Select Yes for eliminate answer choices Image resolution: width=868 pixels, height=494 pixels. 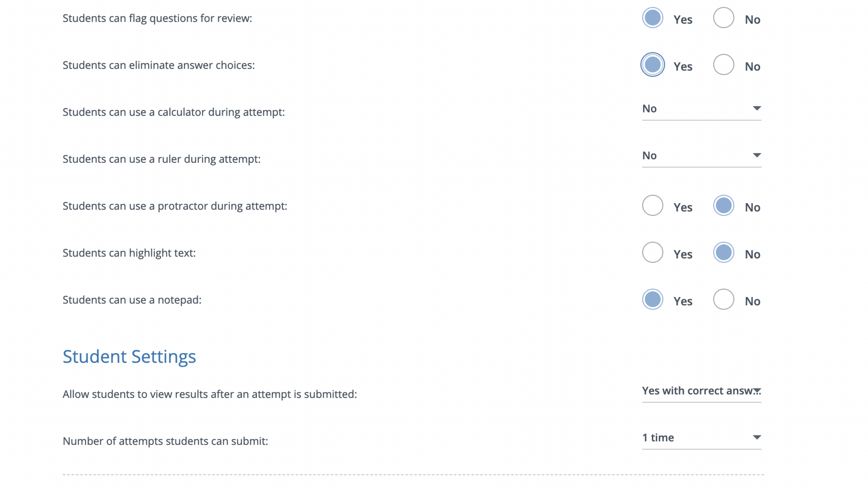[x=652, y=65]
